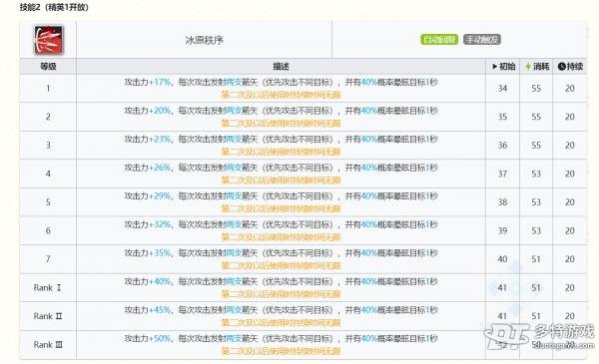Select the Rank Ⅲ row label
This screenshot has height=364, width=599.
[48, 345]
